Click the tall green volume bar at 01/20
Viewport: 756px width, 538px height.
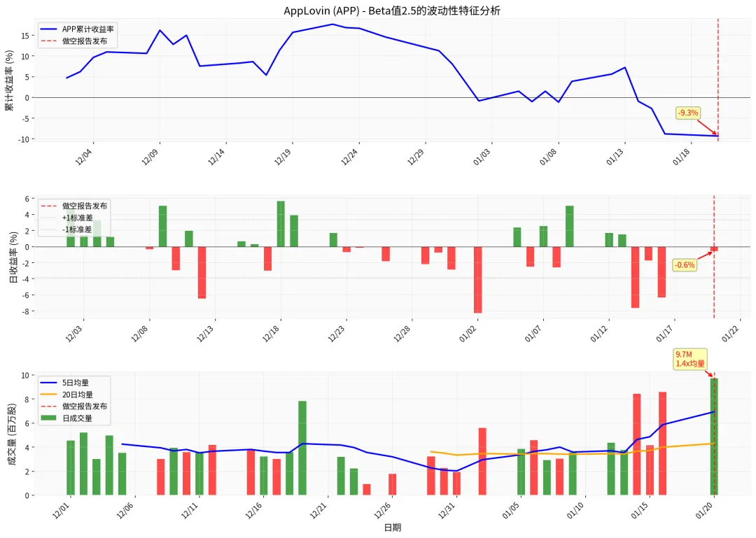tap(714, 437)
